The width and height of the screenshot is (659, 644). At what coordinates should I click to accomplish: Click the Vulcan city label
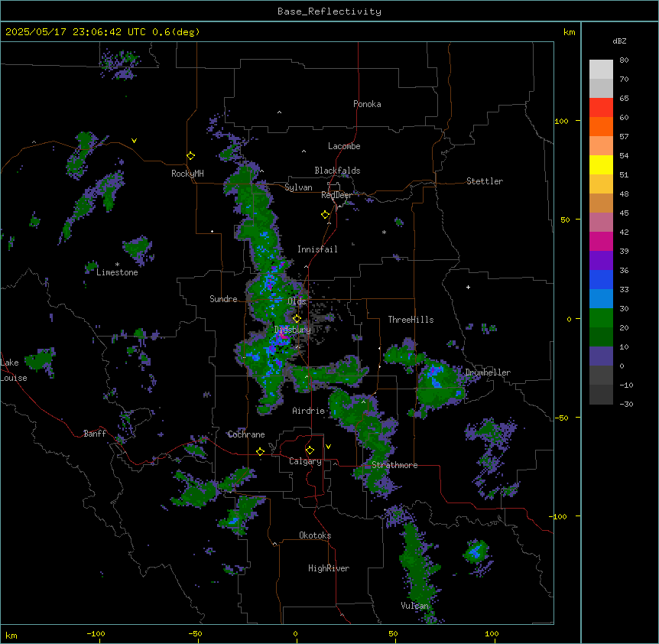[x=415, y=606]
